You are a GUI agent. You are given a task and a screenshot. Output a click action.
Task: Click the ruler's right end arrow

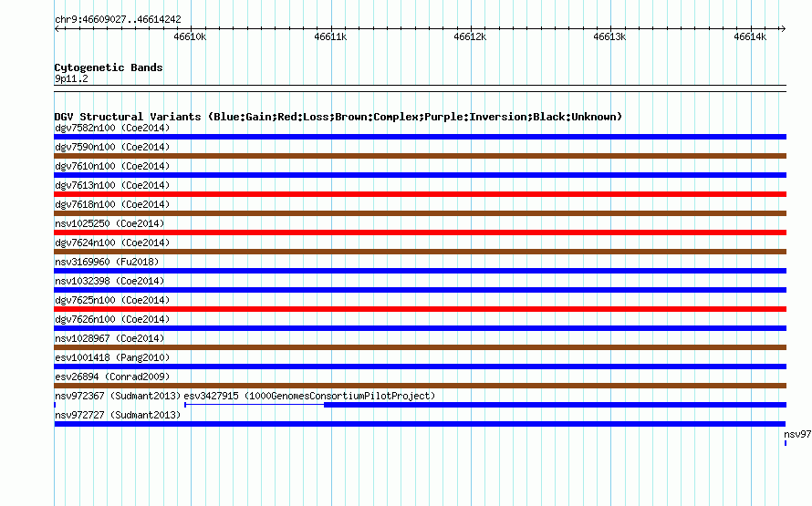(783, 28)
